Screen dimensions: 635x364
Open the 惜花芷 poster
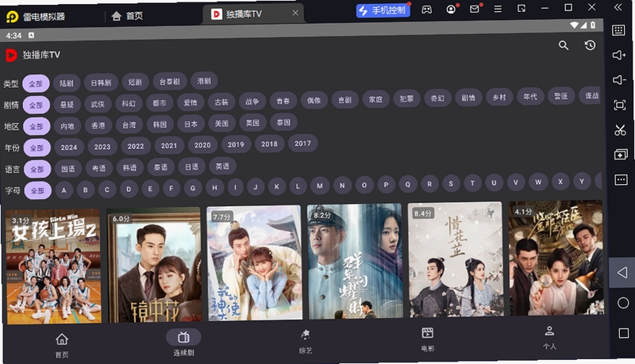[x=456, y=259]
